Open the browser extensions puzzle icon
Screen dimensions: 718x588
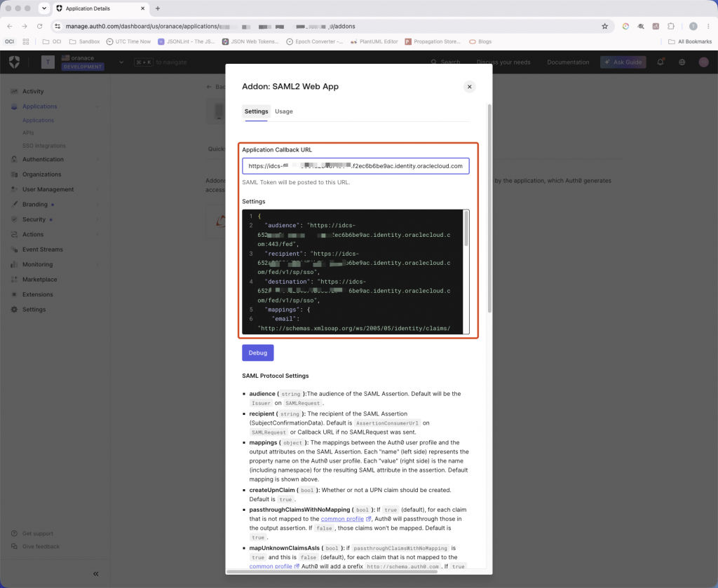pyautogui.click(x=671, y=26)
